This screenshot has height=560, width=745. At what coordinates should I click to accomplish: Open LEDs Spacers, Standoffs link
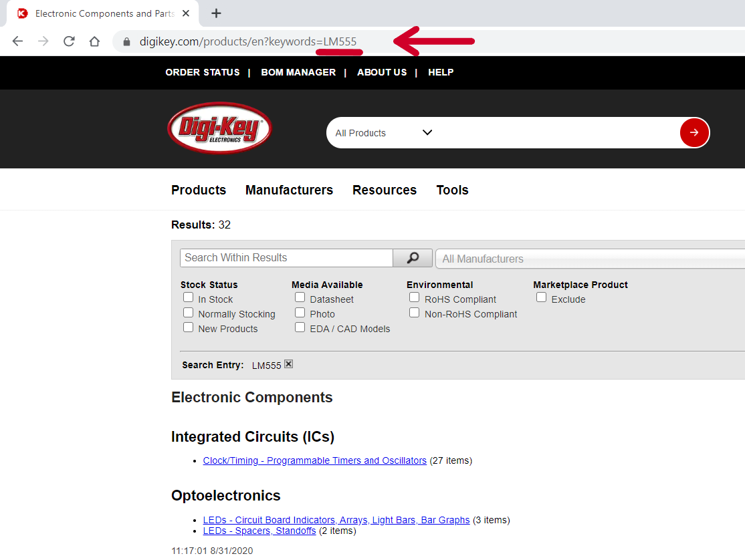tap(259, 531)
